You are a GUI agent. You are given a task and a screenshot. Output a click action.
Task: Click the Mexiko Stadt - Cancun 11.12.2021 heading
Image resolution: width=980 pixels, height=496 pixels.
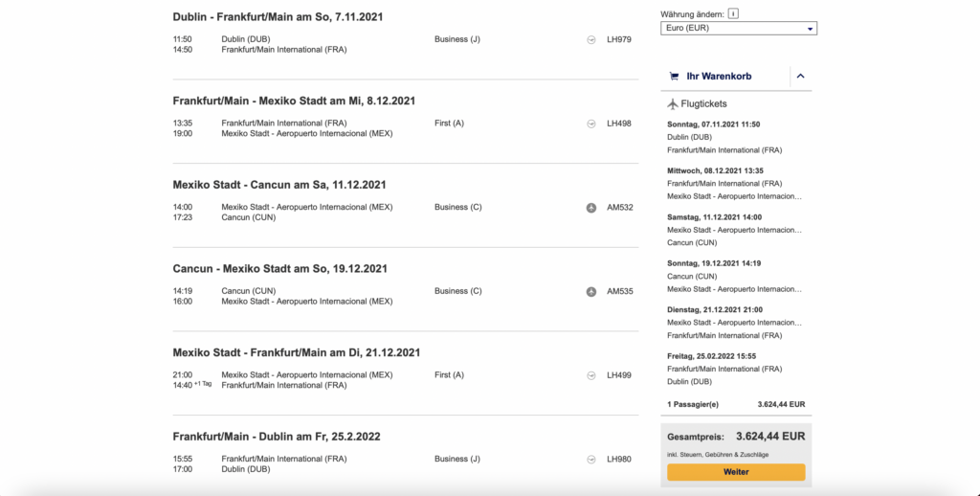pyautogui.click(x=279, y=185)
